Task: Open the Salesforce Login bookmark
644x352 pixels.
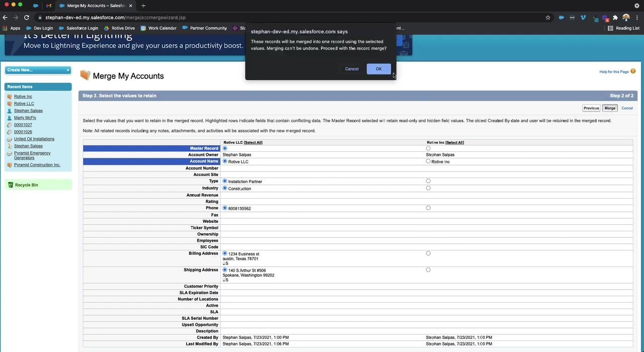Action: (78, 28)
